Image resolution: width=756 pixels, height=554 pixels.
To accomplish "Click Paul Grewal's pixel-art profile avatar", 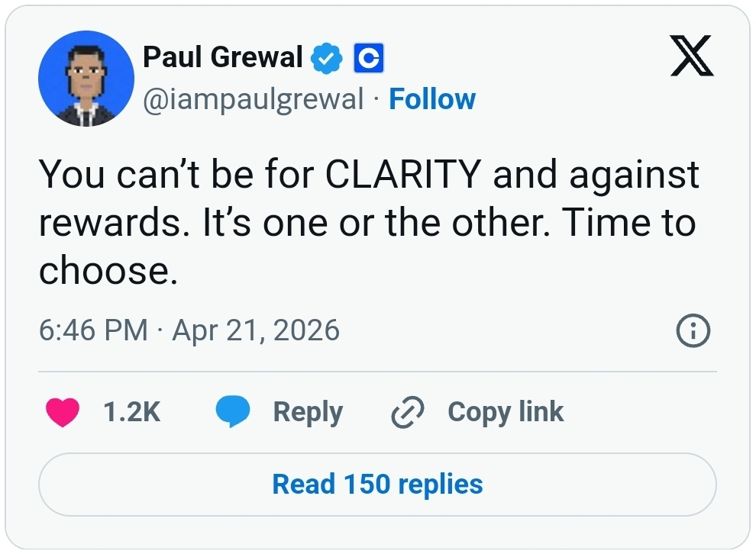I will (86, 79).
